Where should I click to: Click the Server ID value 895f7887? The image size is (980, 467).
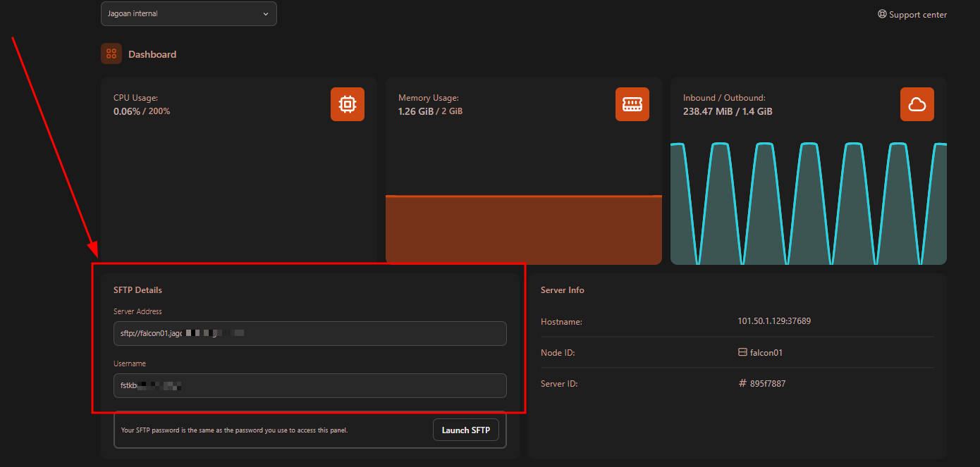[768, 384]
